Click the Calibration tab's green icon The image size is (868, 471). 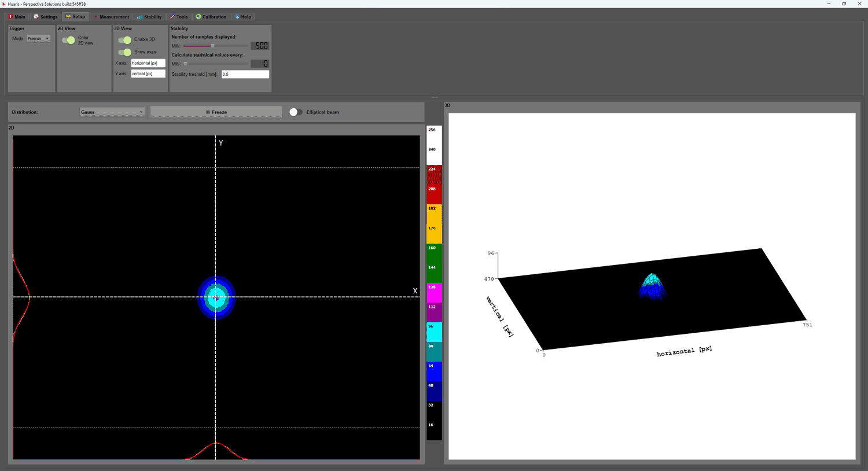click(198, 17)
